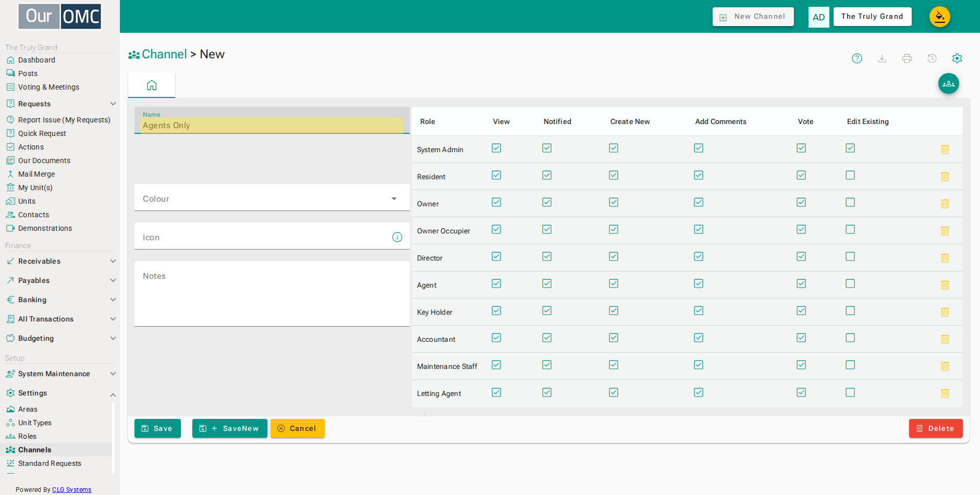Open Dashboard in the sidebar
Screen dimensions: 980x495
coord(36,60)
